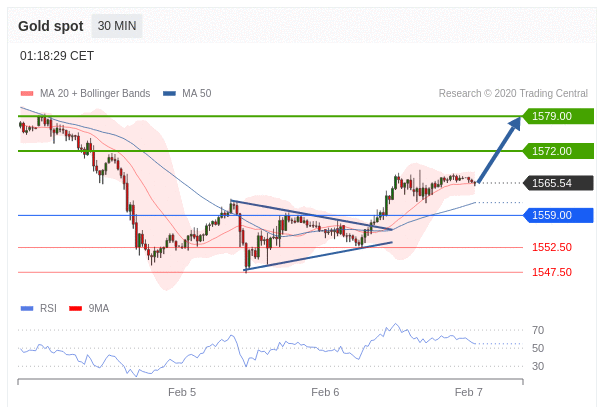
Task: Click the Gold spot chart title
Action: pyautogui.click(x=50, y=26)
